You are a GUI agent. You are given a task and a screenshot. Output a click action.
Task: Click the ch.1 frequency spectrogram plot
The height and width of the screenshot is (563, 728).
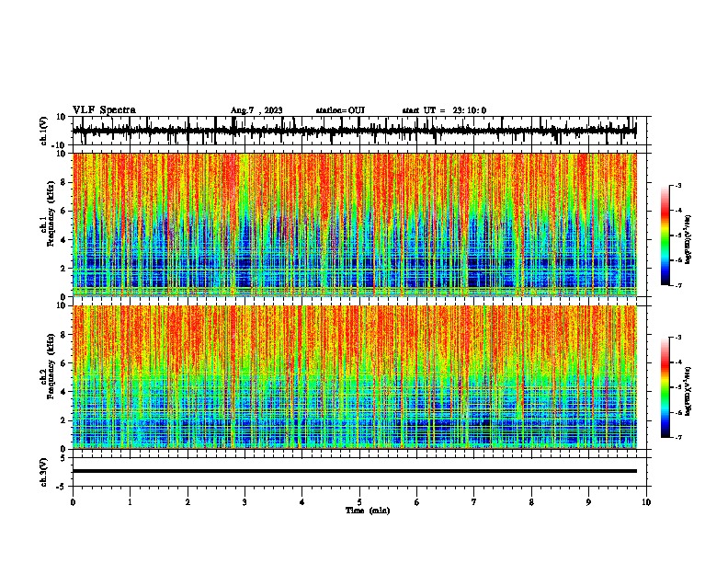pyautogui.click(x=355, y=224)
